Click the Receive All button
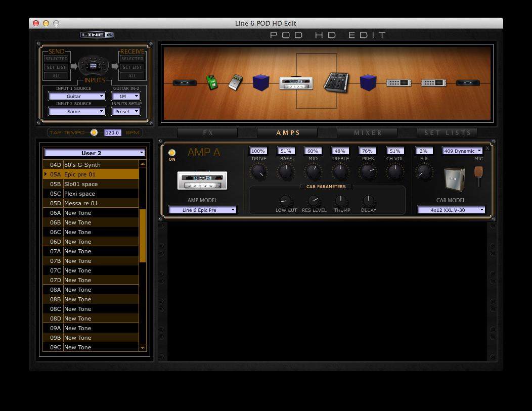The width and height of the screenshot is (532, 411). click(x=132, y=76)
